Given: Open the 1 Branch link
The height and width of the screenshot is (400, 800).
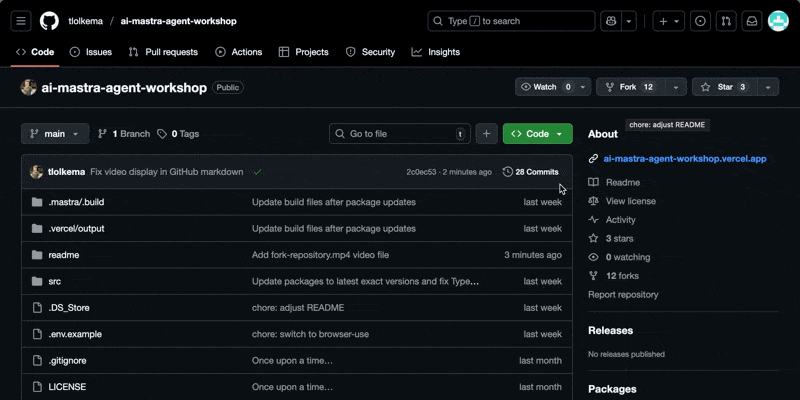Looking at the screenshot, I should point(124,134).
